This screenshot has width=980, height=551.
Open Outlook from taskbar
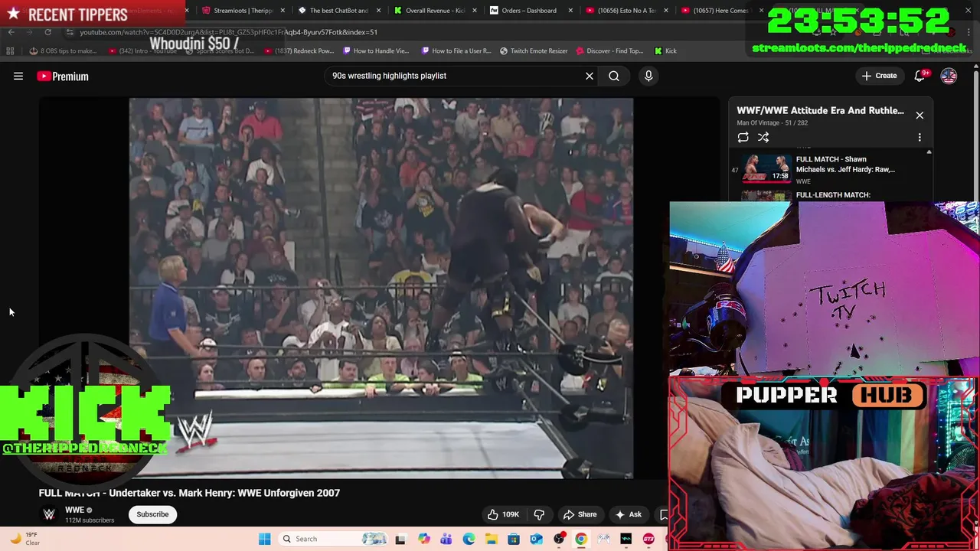(536, 539)
